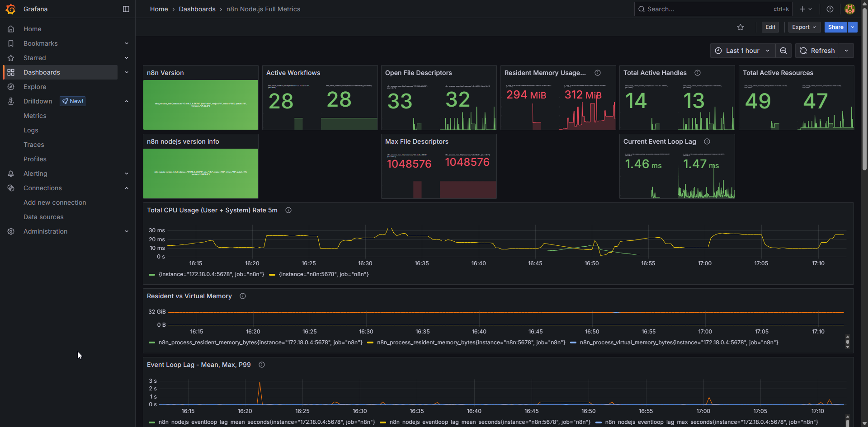
Task: Toggle the sidebar dock icon
Action: point(126,9)
